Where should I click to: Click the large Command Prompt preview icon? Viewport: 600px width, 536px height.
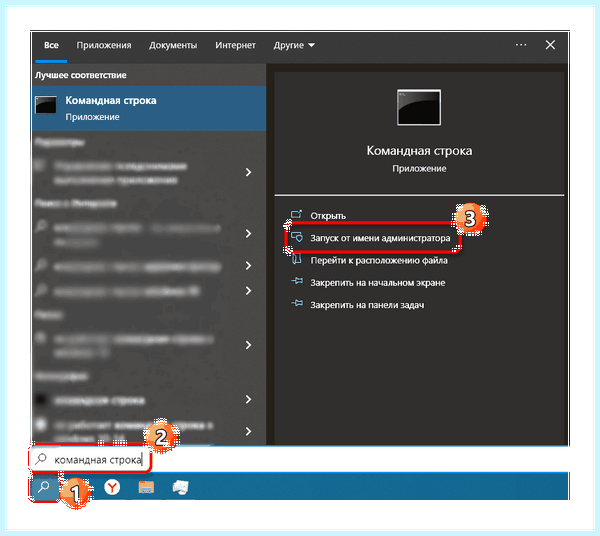click(419, 107)
